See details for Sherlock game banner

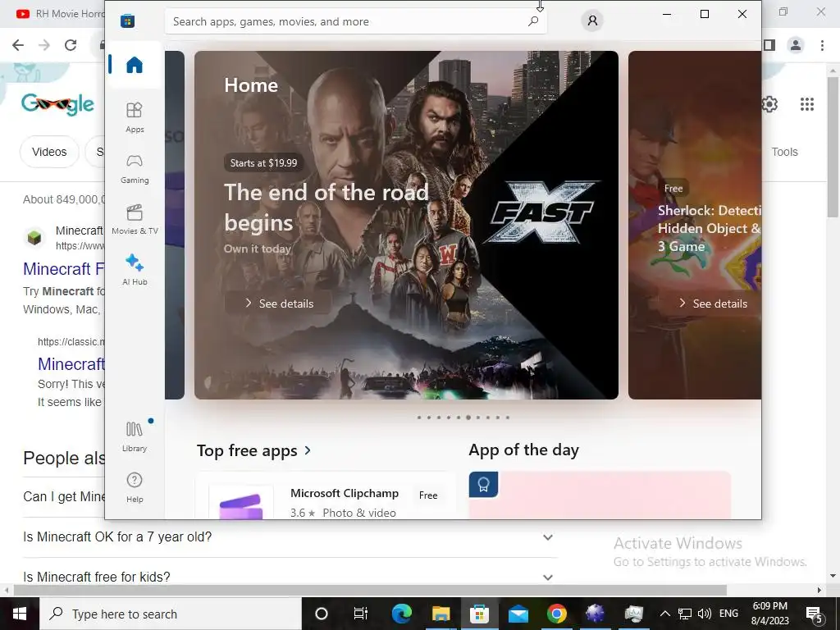(x=713, y=304)
